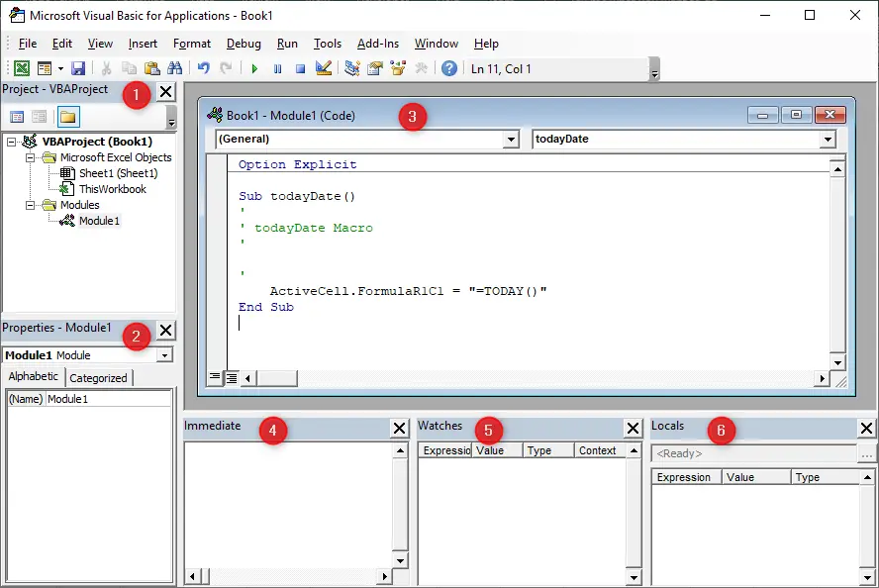Click the Toolbox icon in toolbar
Image resolution: width=879 pixels, height=588 pixels.
[x=421, y=68]
